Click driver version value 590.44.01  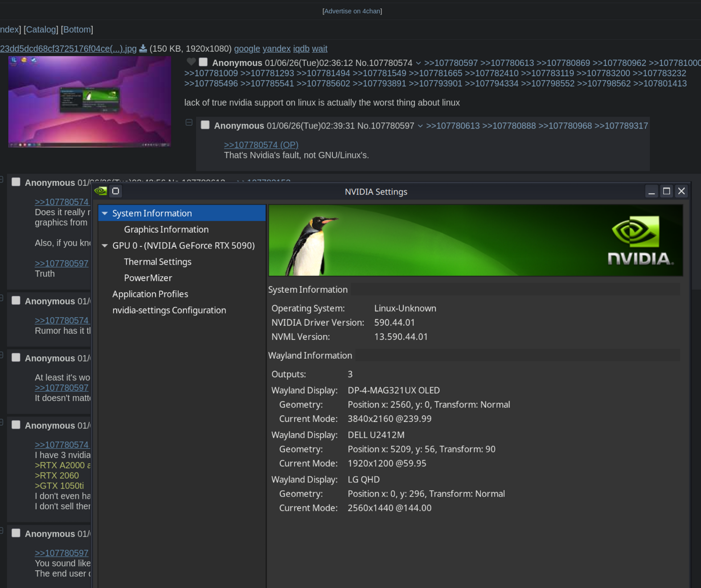[x=394, y=323]
